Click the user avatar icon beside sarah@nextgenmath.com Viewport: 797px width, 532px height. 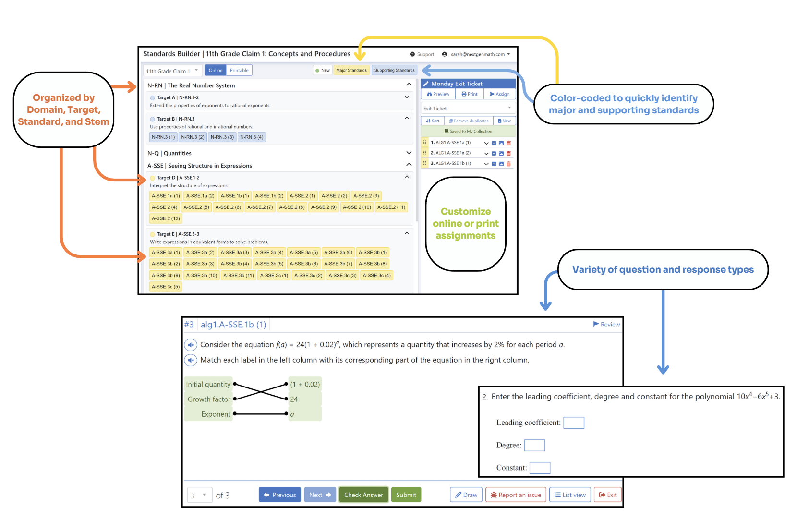(x=445, y=54)
